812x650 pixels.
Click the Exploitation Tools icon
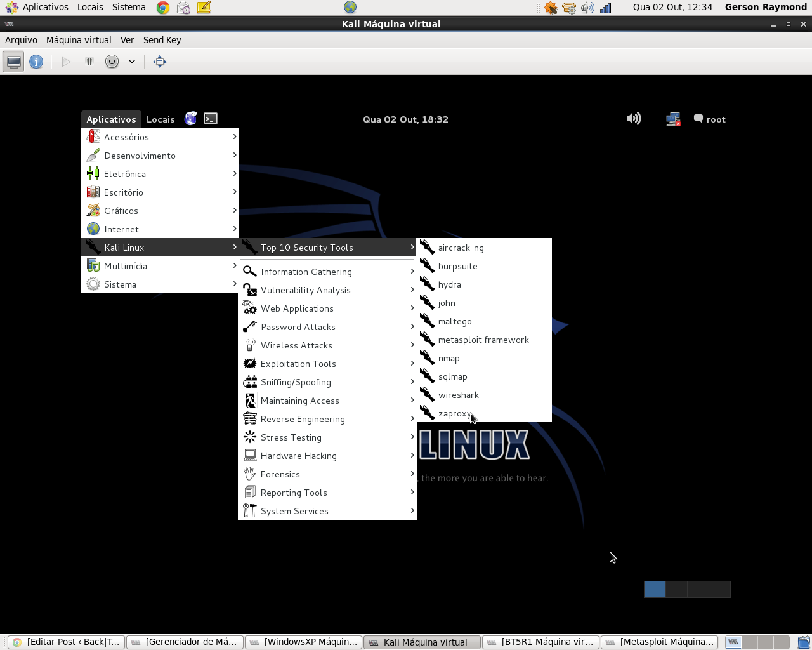click(250, 364)
